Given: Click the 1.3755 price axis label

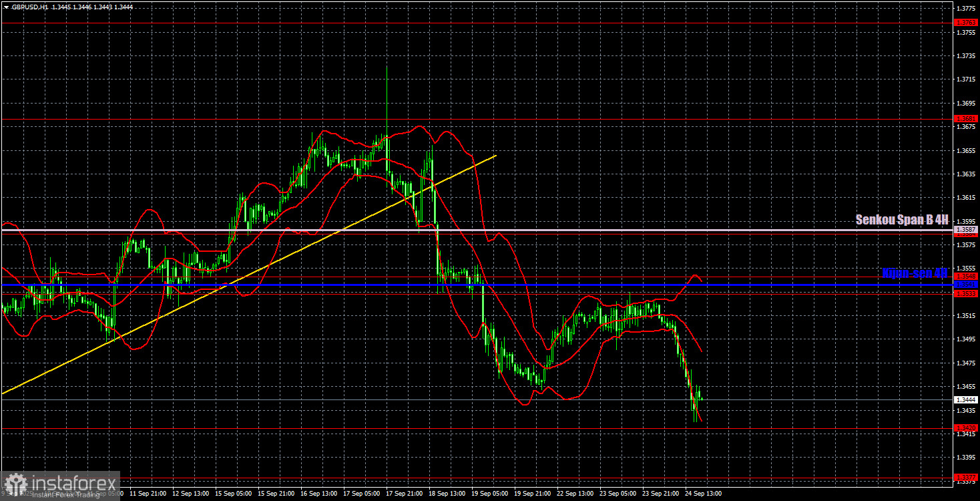Looking at the screenshot, I should (967, 32).
